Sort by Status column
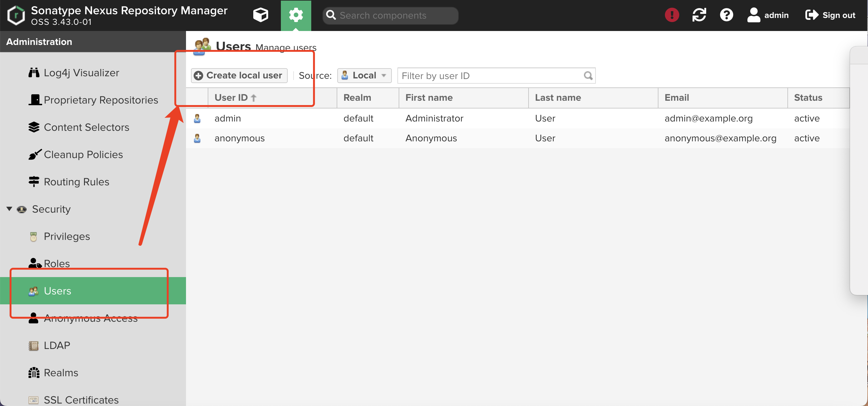The image size is (868, 406). [x=818, y=98]
